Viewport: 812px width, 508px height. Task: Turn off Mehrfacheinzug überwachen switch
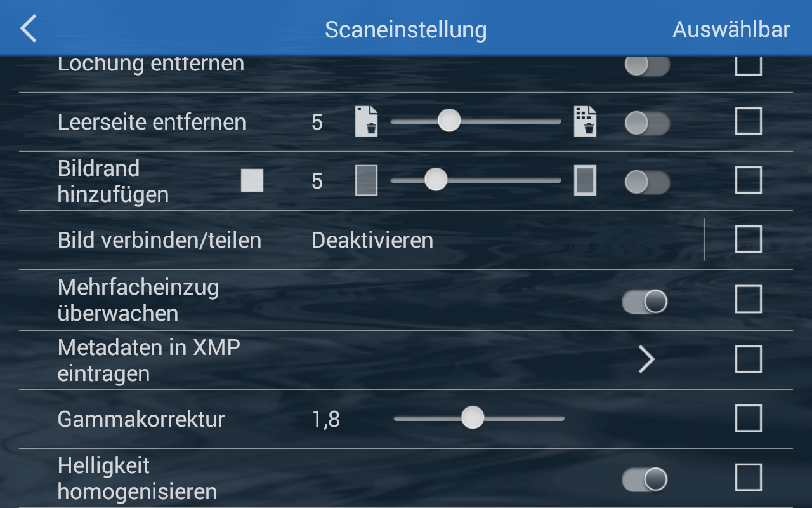click(x=645, y=302)
